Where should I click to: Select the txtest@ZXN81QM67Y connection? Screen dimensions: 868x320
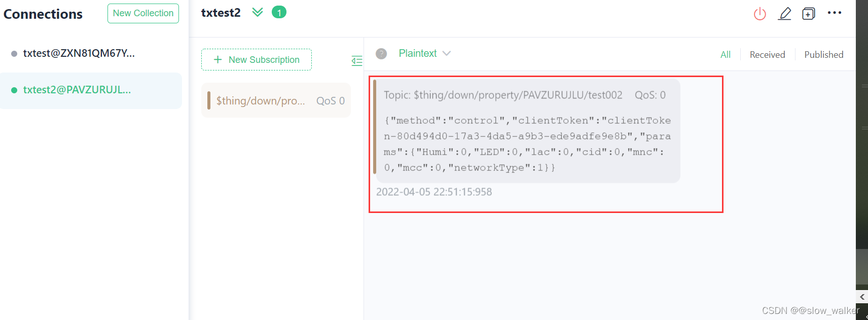(91, 53)
